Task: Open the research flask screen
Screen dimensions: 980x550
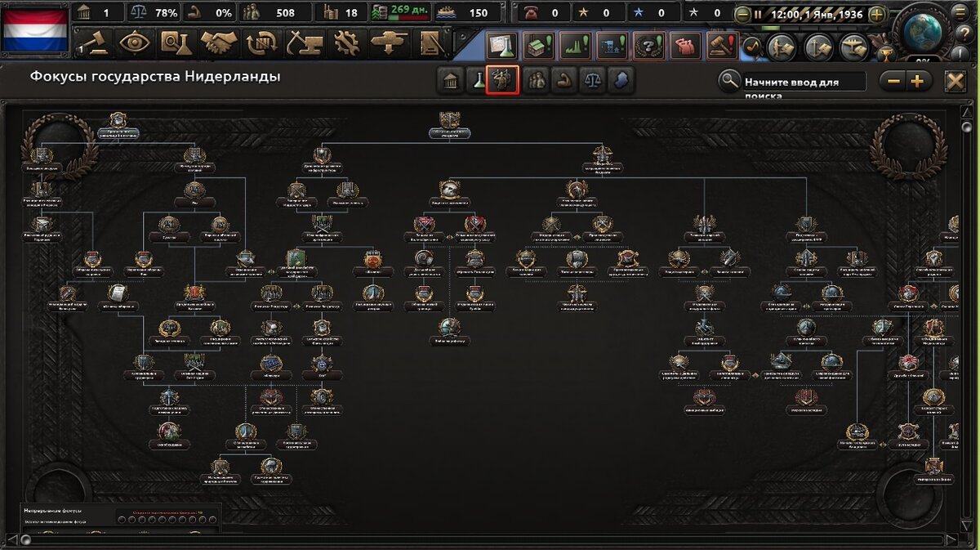Action: (176, 42)
